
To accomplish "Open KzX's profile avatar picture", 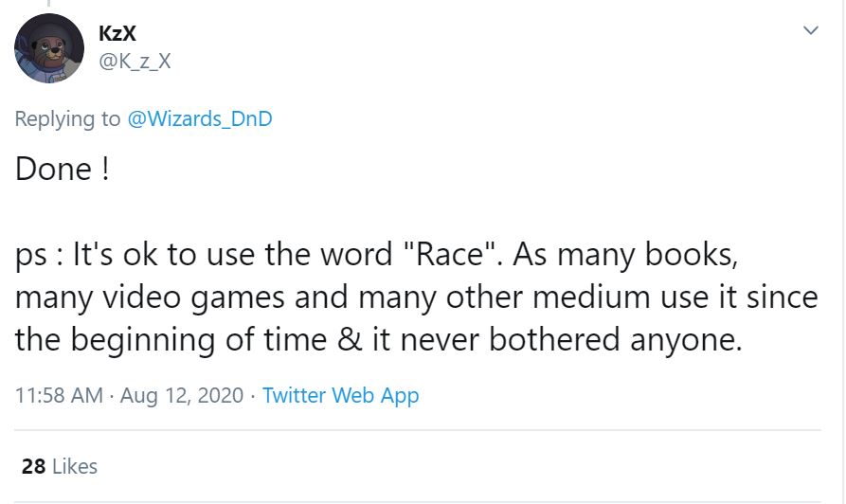I will click(x=49, y=49).
